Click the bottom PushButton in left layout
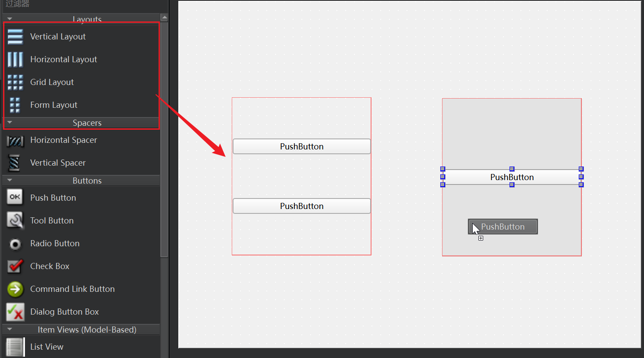 pyautogui.click(x=301, y=206)
